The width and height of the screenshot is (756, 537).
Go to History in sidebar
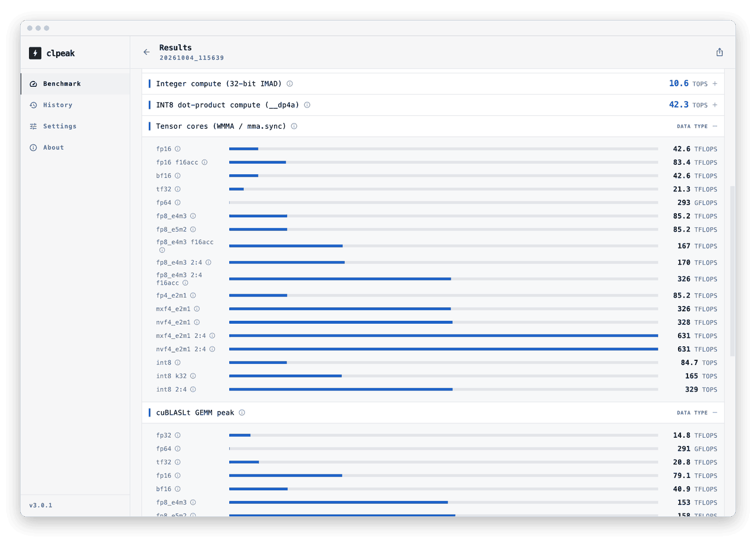(x=75, y=105)
